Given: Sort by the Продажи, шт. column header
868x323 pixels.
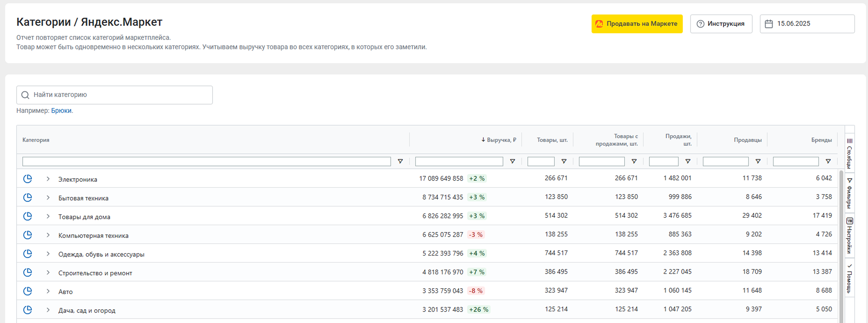Looking at the screenshot, I should [x=678, y=140].
